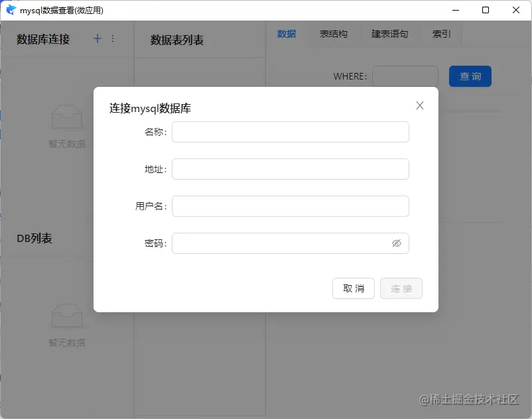Click the app logo in title bar
The height and width of the screenshot is (419, 532).
click(11, 10)
